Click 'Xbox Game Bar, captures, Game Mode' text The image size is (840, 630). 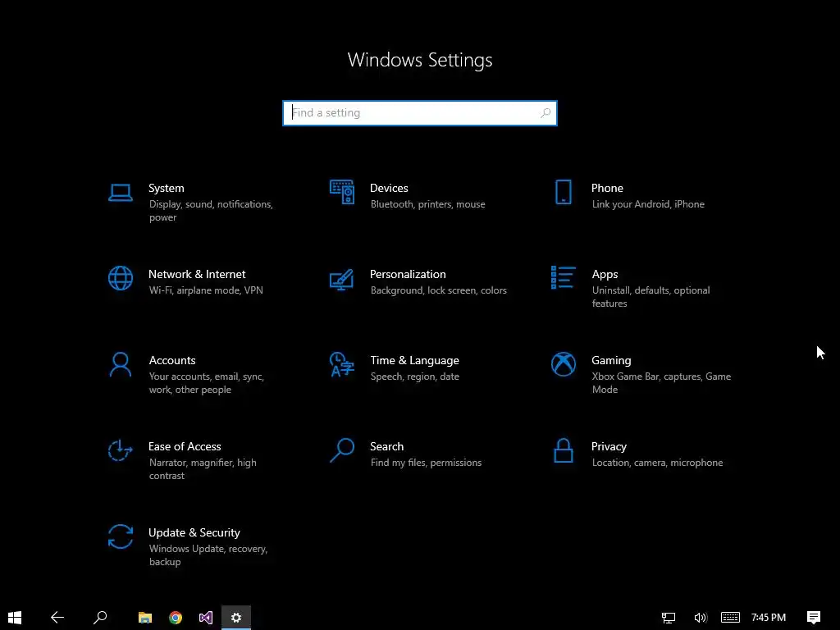[662, 383]
